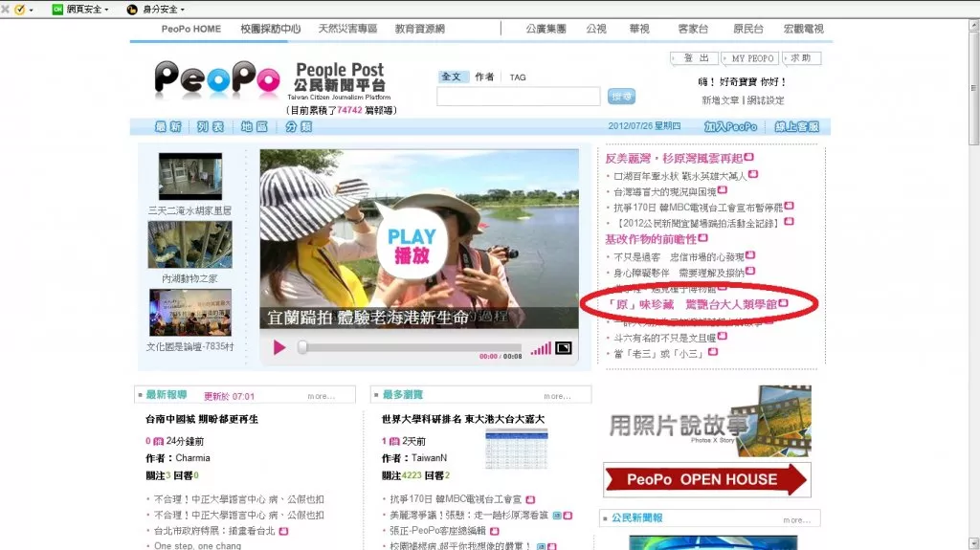Click video icon beside 口湖百年牽水狀
The image size is (980, 550).
[x=753, y=174]
